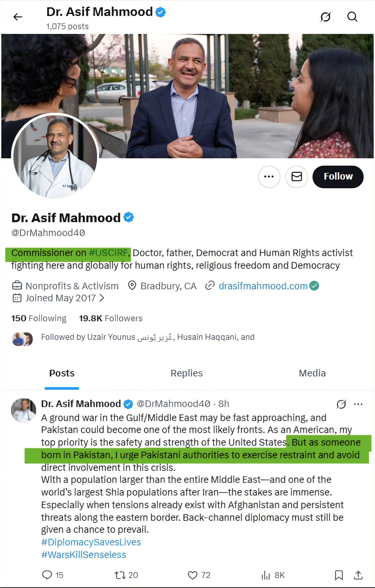The height and width of the screenshot is (588, 375).
Task: Open the drasifmahmood.com website link
Action: tap(263, 286)
